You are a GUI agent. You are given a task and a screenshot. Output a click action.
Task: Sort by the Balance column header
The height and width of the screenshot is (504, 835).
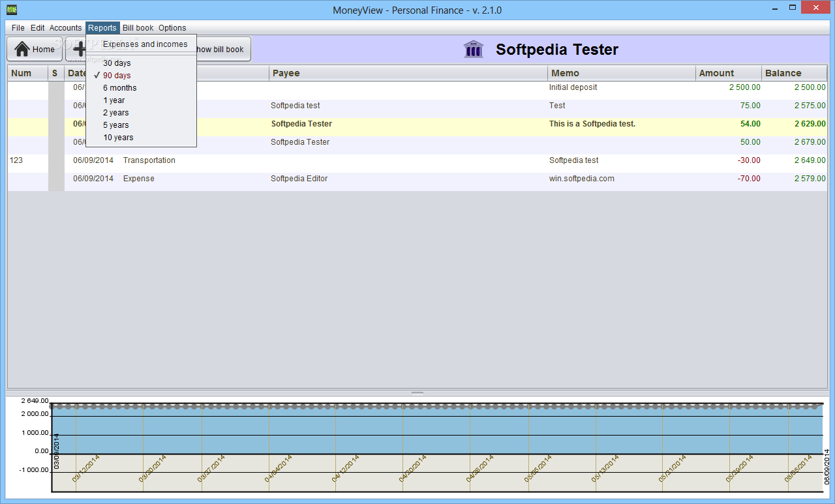pyautogui.click(x=795, y=73)
